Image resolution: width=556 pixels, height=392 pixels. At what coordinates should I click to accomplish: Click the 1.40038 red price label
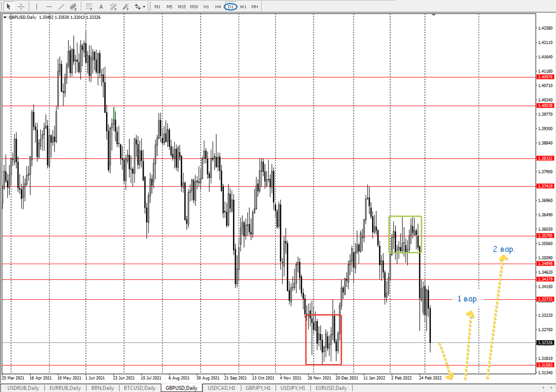coord(545,106)
